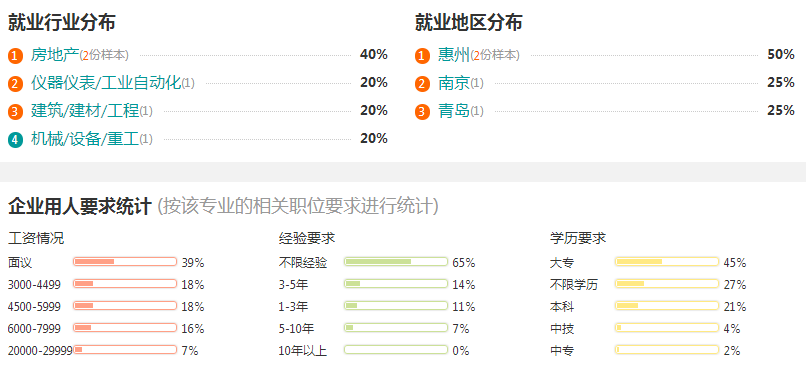
Task: Click the orange rank 1 badge beside 房地产
Action: coord(15,56)
